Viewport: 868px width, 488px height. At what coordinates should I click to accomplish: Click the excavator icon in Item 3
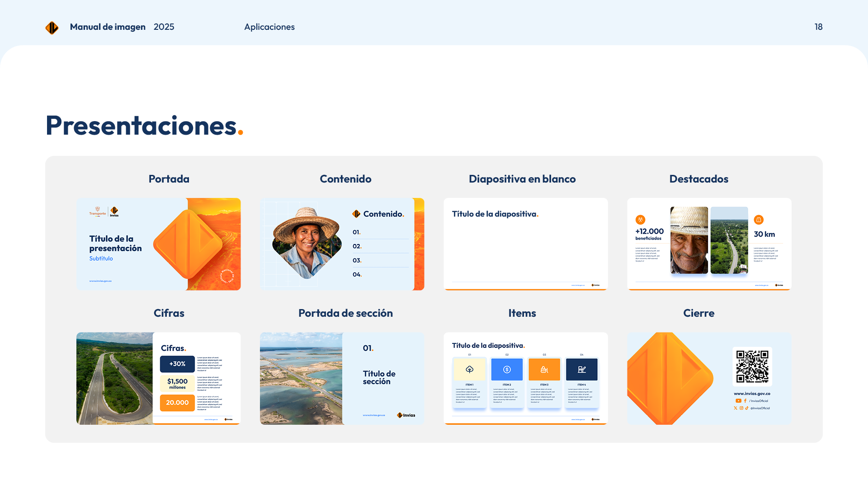point(544,369)
